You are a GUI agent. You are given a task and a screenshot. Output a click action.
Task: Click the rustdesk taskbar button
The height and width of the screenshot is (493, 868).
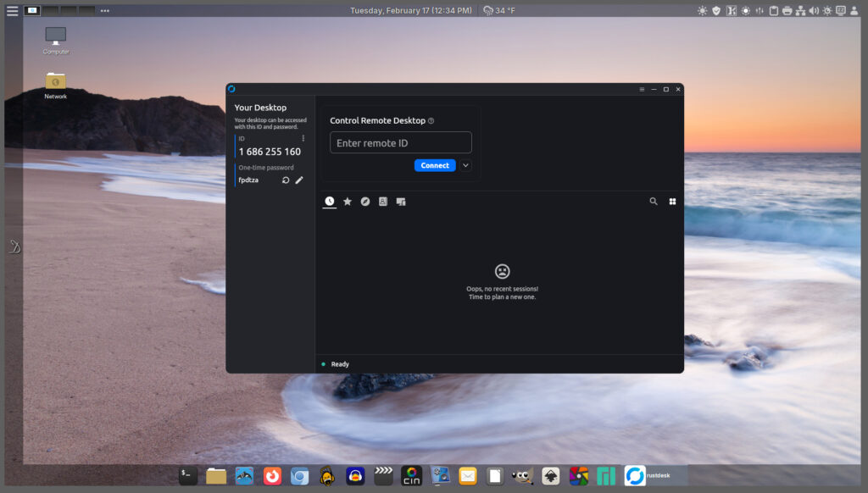click(648, 476)
